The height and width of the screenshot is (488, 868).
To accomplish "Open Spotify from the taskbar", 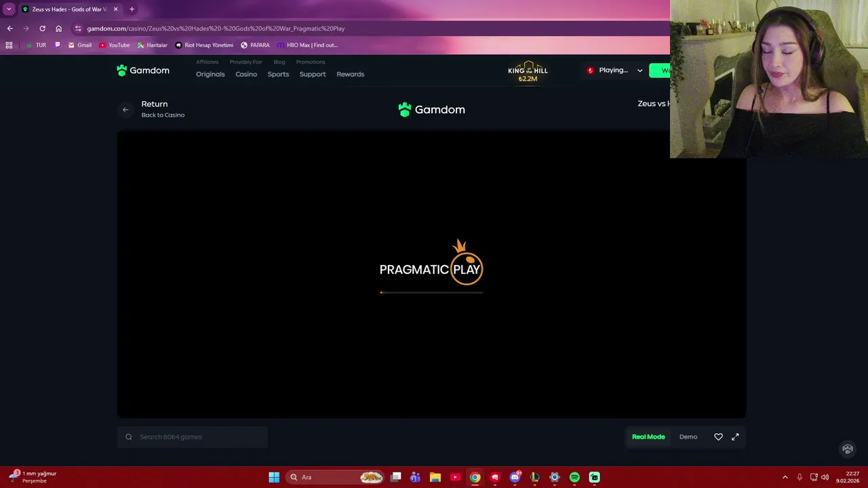I will pyautogui.click(x=574, y=477).
